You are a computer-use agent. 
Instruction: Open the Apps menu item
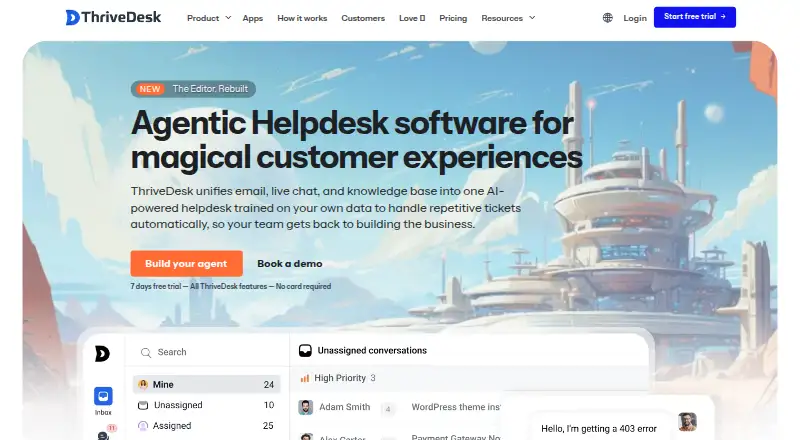[253, 18]
